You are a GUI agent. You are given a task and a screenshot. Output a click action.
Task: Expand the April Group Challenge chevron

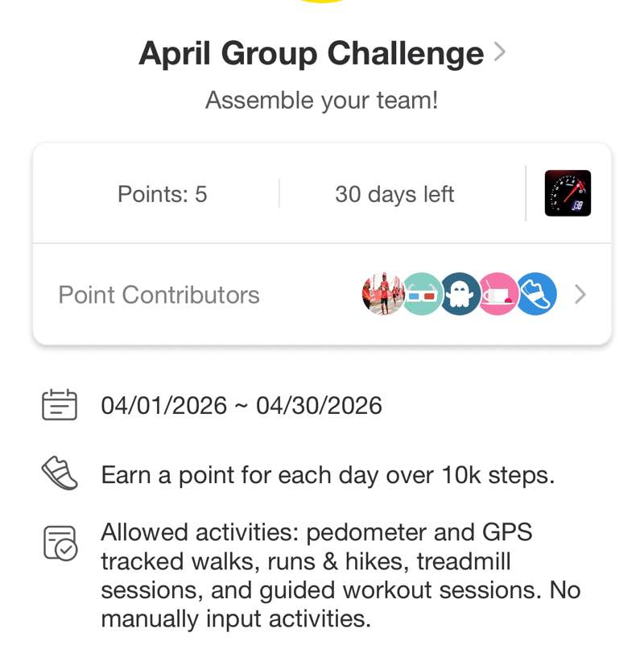click(500, 53)
